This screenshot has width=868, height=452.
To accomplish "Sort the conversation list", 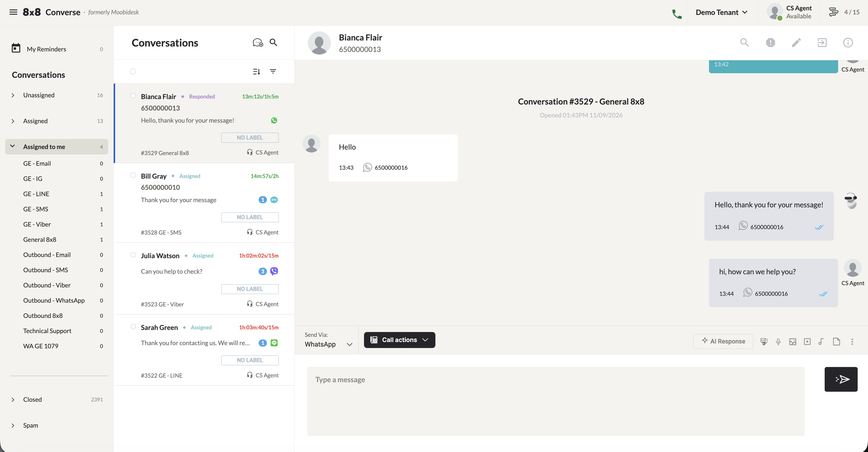I will pyautogui.click(x=256, y=72).
